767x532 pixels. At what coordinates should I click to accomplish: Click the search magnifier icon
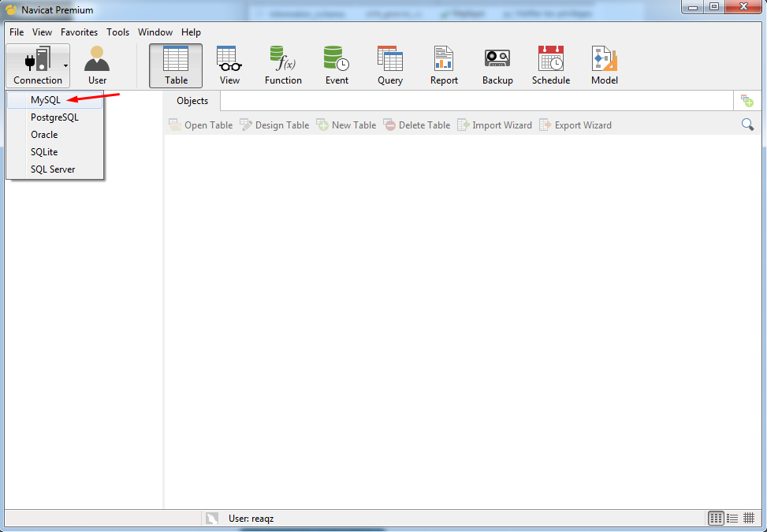[747, 125]
